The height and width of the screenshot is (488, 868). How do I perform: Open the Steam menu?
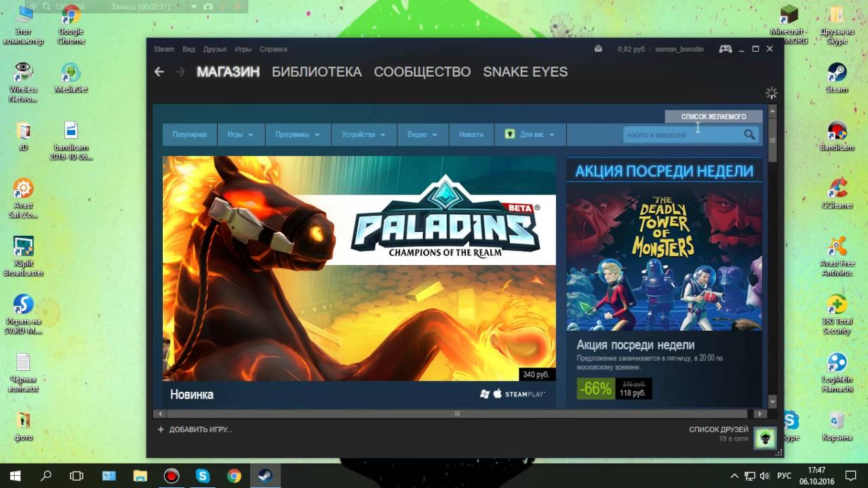tap(164, 49)
